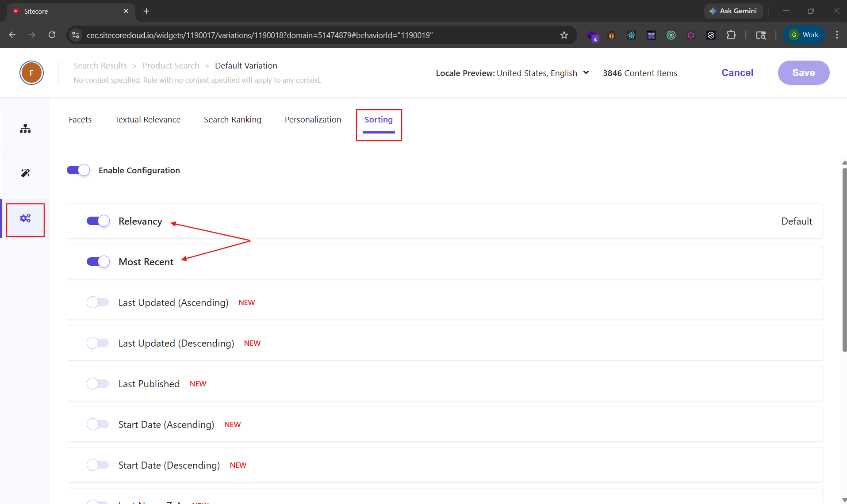
Task: Switch to the Search Ranking tab
Action: point(232,120)
